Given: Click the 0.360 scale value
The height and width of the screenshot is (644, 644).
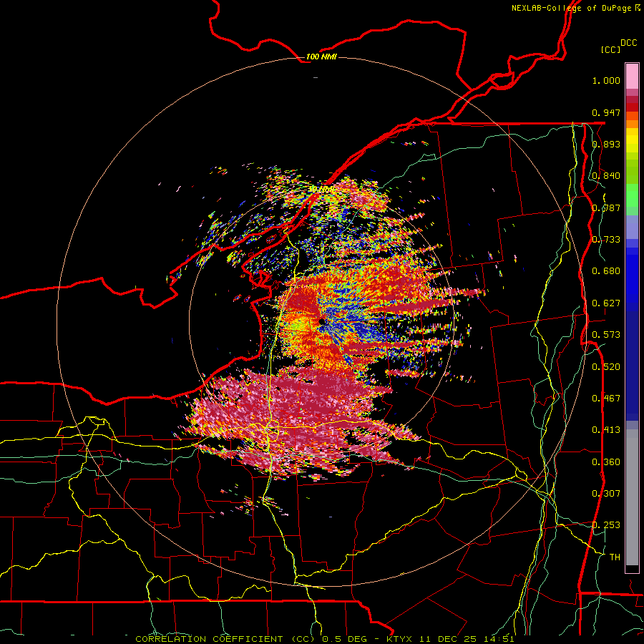Looking at the screenshot, I should point(606,462).
